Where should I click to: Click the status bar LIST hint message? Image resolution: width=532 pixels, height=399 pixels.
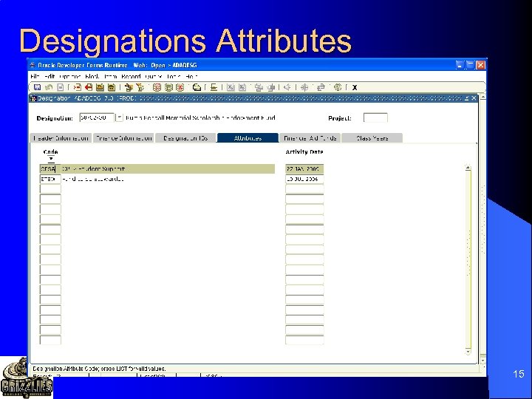coord(100,369)
